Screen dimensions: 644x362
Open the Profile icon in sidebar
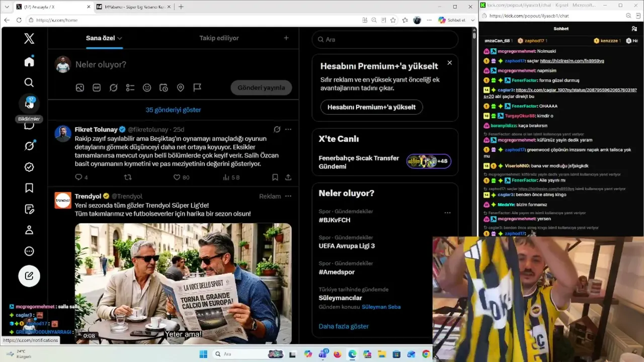click(29, 230)
